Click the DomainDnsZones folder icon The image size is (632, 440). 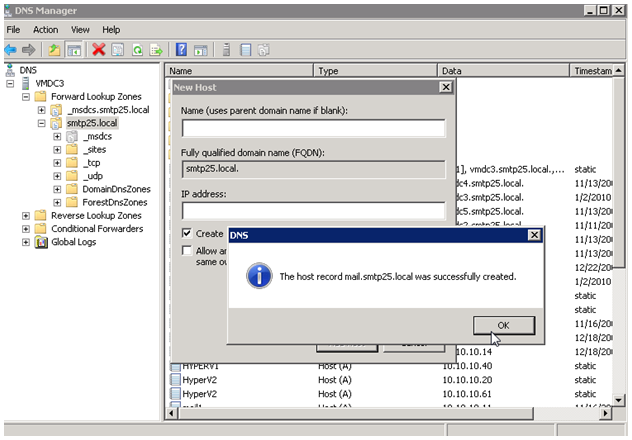pyautogui.click(x=72, y=189)
